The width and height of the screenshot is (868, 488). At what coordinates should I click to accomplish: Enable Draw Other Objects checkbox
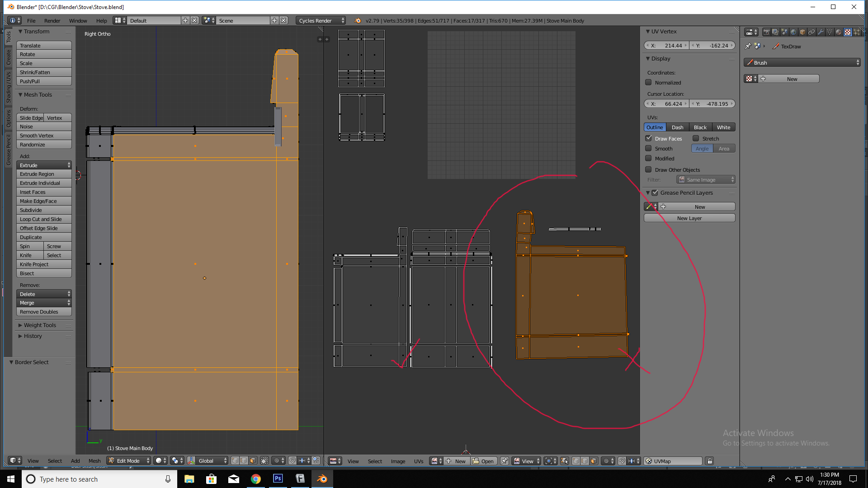point(648,169)
